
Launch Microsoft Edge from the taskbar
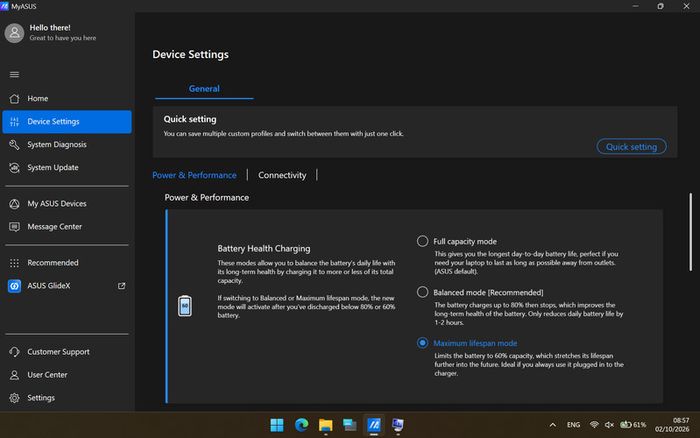[x=301, y=425]
